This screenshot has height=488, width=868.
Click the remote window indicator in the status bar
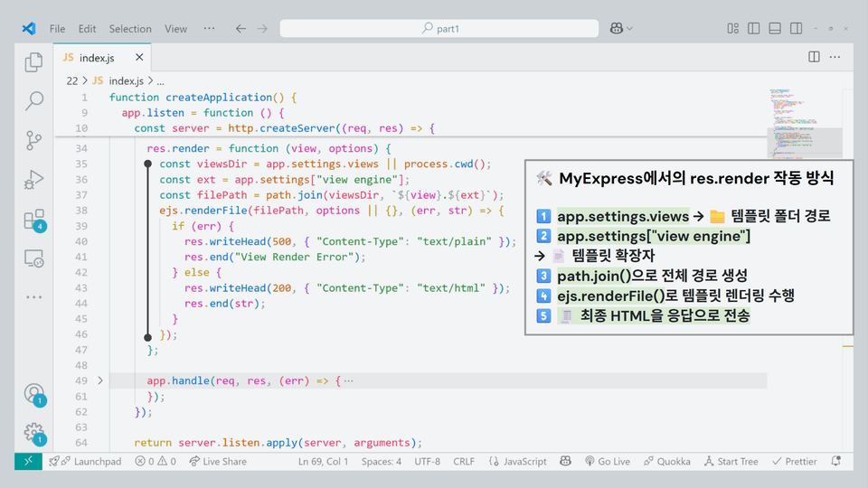click(28, 462)
